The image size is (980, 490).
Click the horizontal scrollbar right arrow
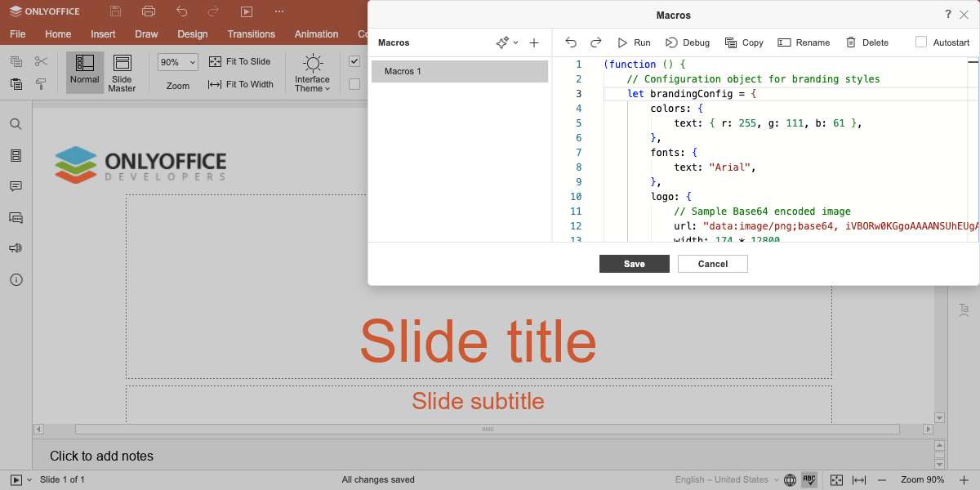(928, 429)
